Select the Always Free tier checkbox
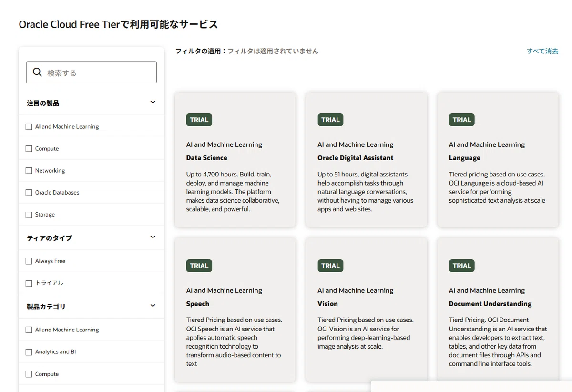Viewport: 572px width, 392px height. click(x=29, y=261)
